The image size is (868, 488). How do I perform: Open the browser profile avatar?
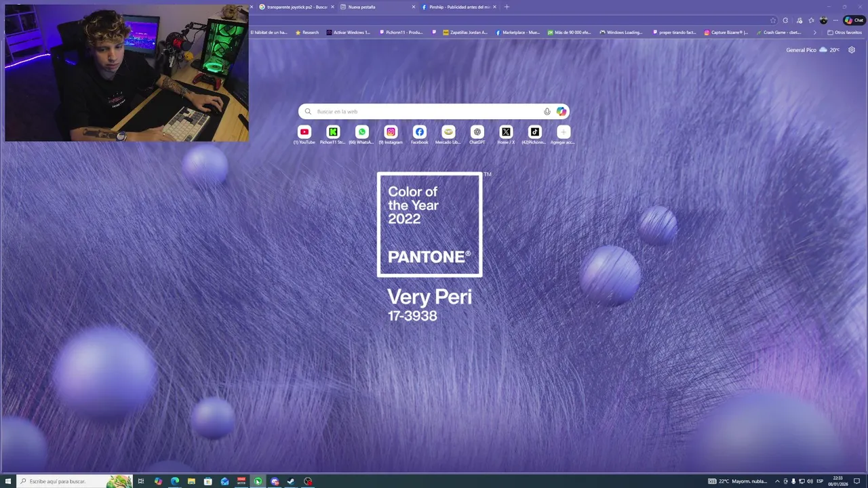click(824, 20)
